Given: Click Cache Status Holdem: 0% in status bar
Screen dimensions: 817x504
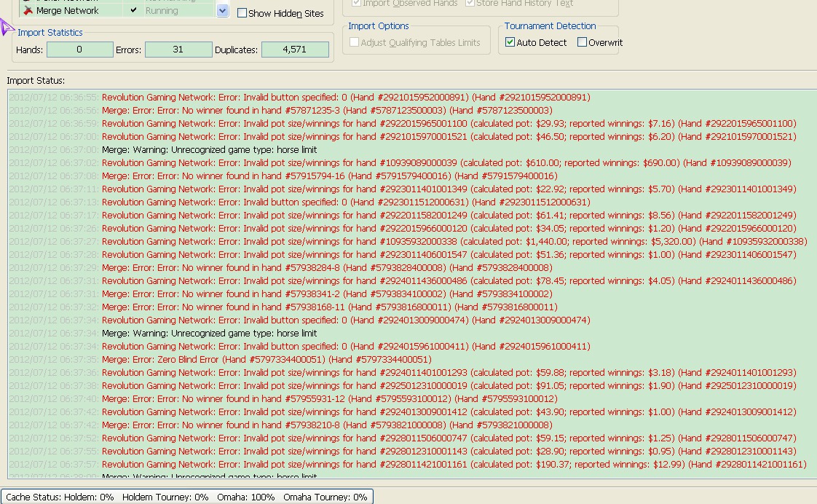Looking at the screenshot, I should 60,497.
